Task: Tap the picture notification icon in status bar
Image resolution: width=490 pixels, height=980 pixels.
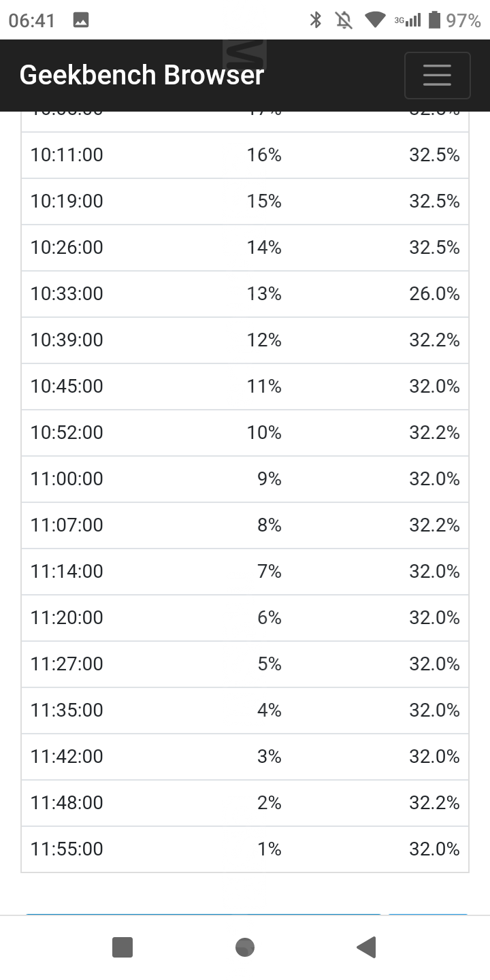Action: tap(81, 20)
